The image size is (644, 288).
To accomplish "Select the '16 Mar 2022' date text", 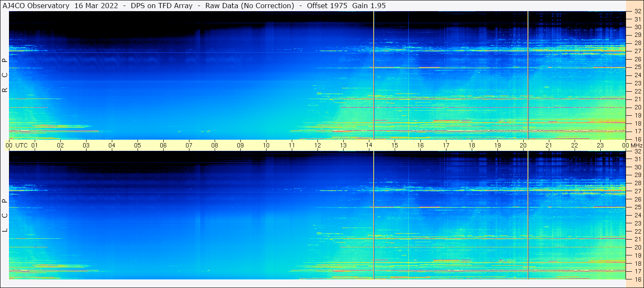I will [x=96, y=6].
